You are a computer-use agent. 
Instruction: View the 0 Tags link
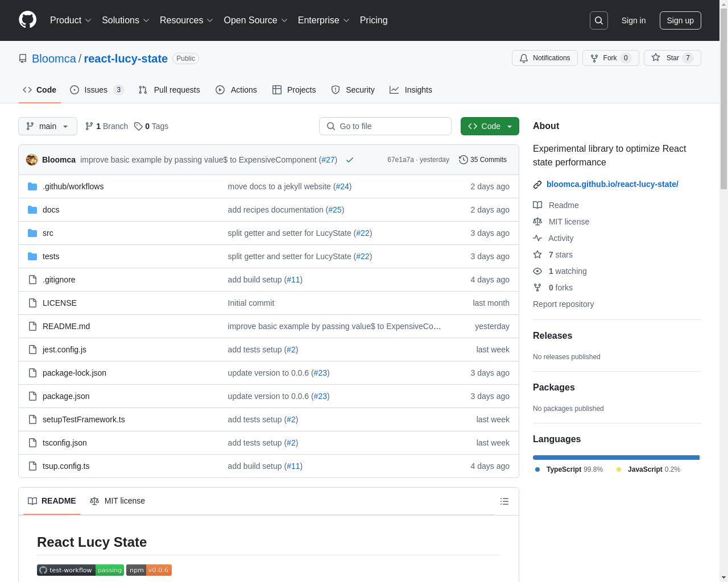click(151, 126)
